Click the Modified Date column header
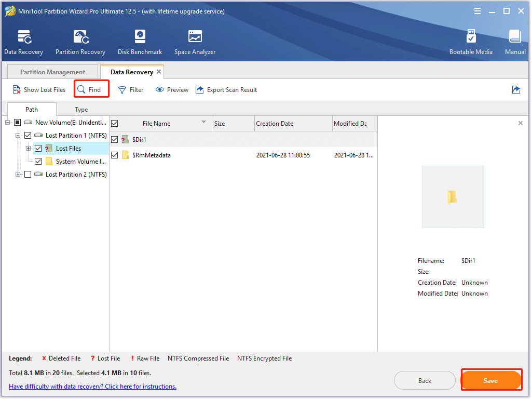Viewport: 532px width, 399px height. click(354, 124)
